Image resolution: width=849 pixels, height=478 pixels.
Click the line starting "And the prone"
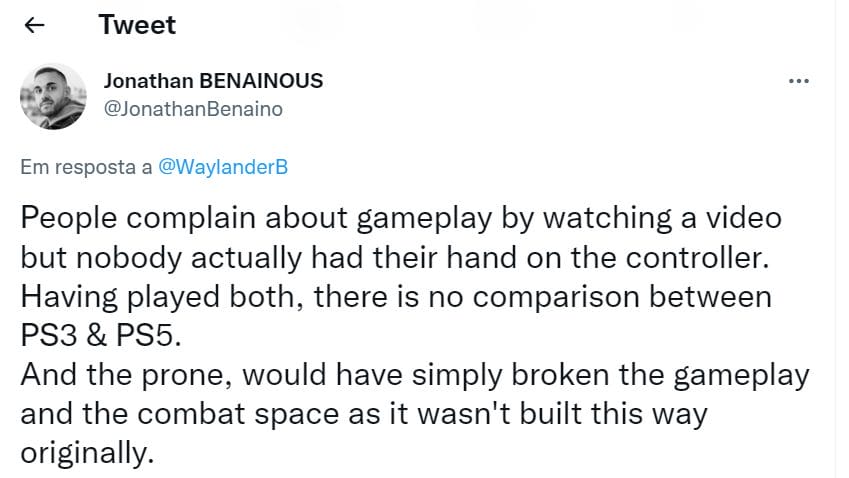pos(414,374)
